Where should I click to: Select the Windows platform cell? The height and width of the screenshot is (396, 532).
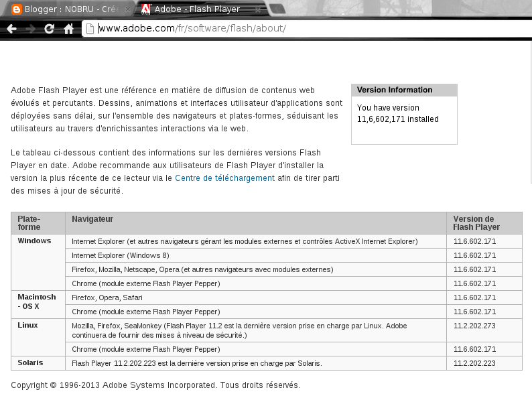coord(38,262)
